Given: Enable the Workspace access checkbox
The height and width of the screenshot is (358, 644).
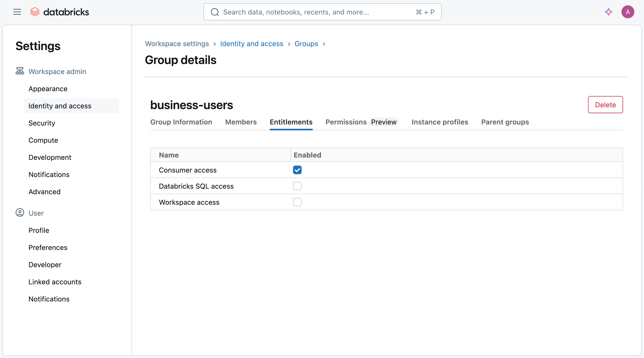Looking at the screenshot, I should [x=297, y=202].
